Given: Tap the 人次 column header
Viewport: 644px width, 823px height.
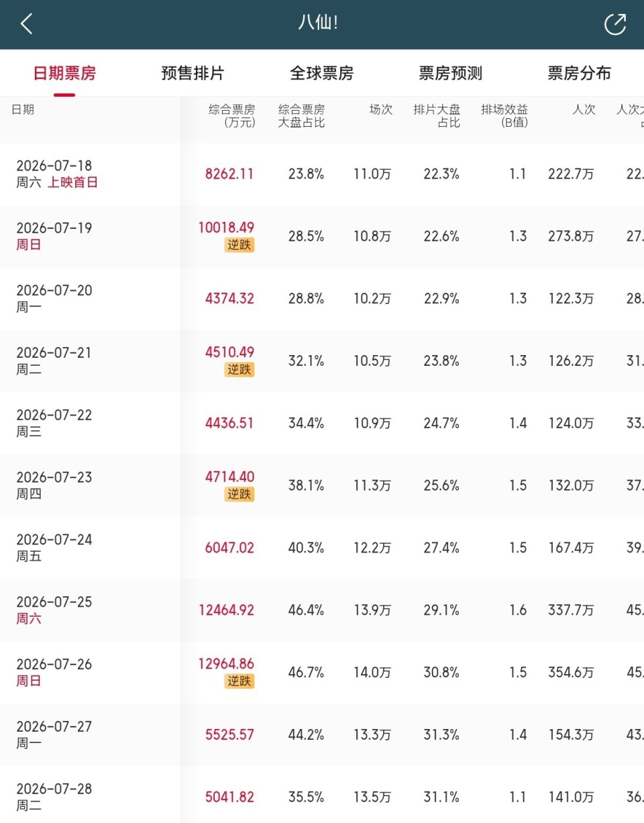Looking at the screenshot, I should tap(584, 109).
